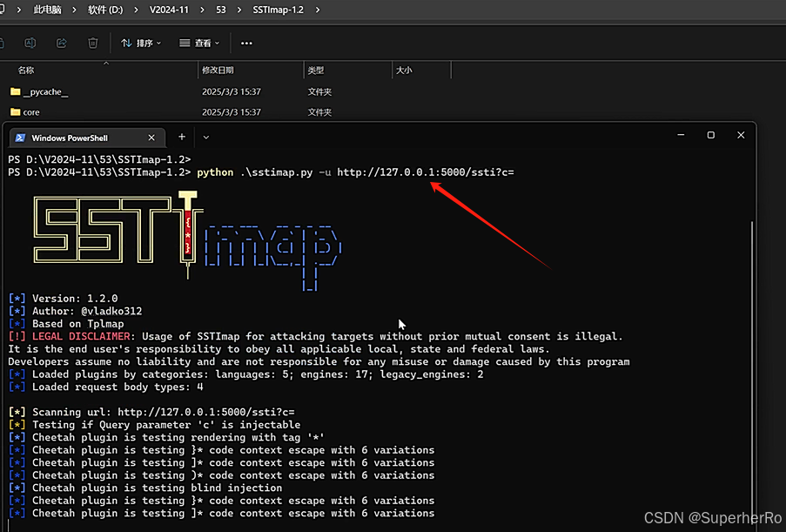The image size is (786, 532).
Task: Sort by 修改日期 column header
Action: [x=218, y=71]
